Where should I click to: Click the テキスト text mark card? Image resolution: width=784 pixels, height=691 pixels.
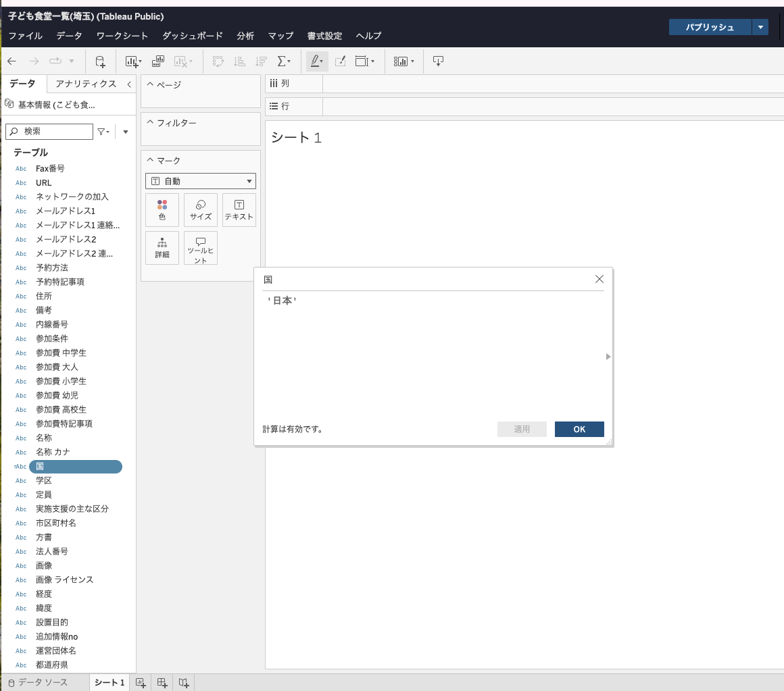[x=239, y=210]
